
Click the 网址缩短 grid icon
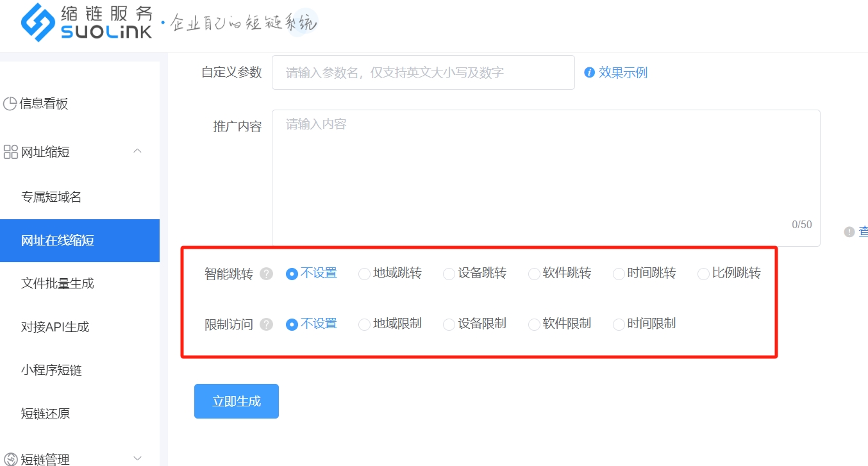point(10,152)
